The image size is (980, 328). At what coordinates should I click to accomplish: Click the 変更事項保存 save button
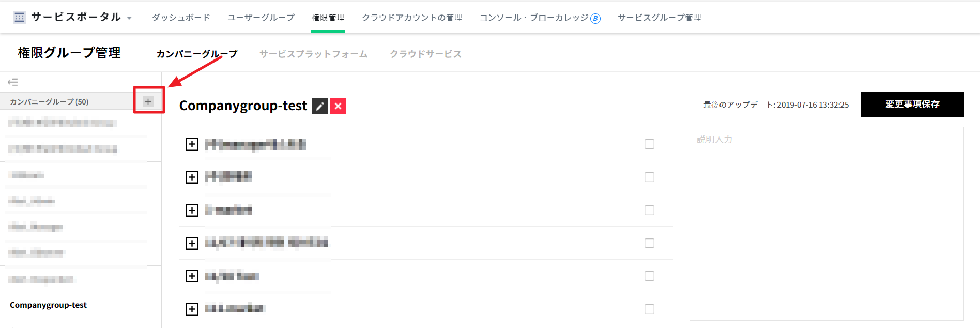point(912,105)
